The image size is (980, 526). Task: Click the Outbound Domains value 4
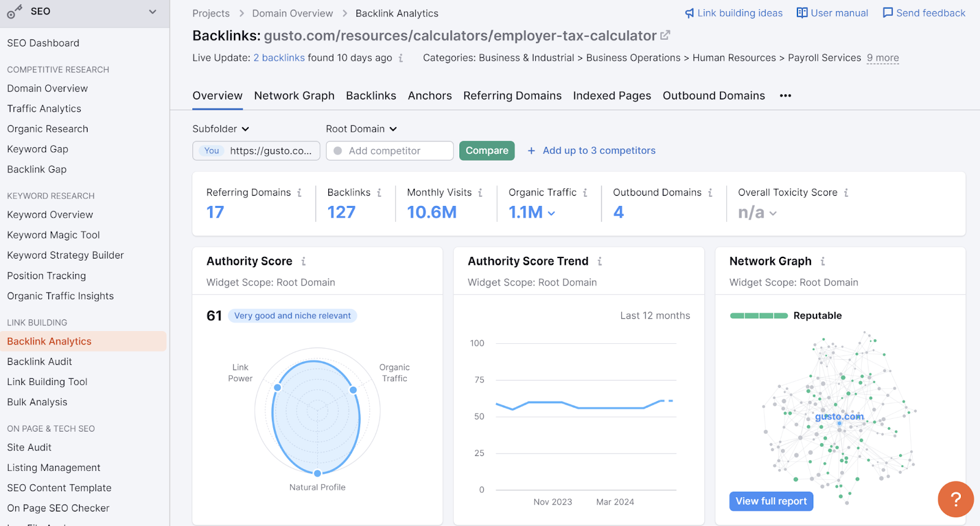tap(619, 212)
